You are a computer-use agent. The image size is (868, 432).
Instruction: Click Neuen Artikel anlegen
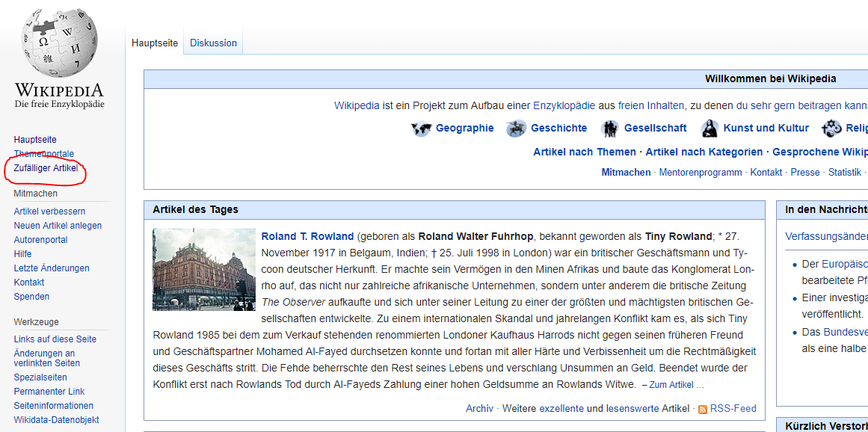(58, 226)
